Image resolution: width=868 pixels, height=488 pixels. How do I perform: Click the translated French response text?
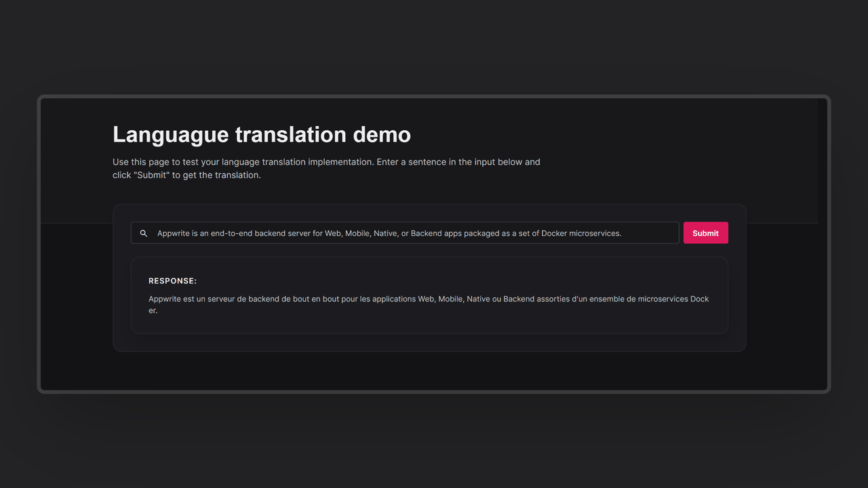pyautogui.click(x=429, y=304)
